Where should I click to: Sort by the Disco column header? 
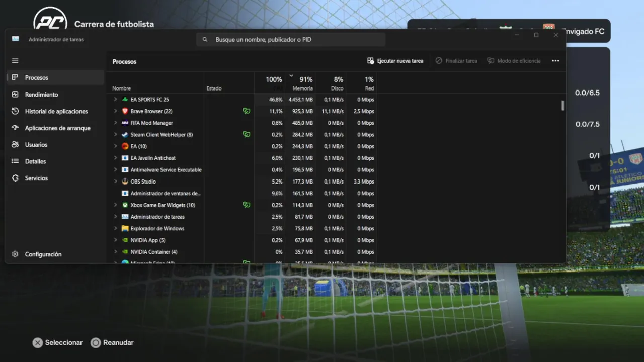331,83
